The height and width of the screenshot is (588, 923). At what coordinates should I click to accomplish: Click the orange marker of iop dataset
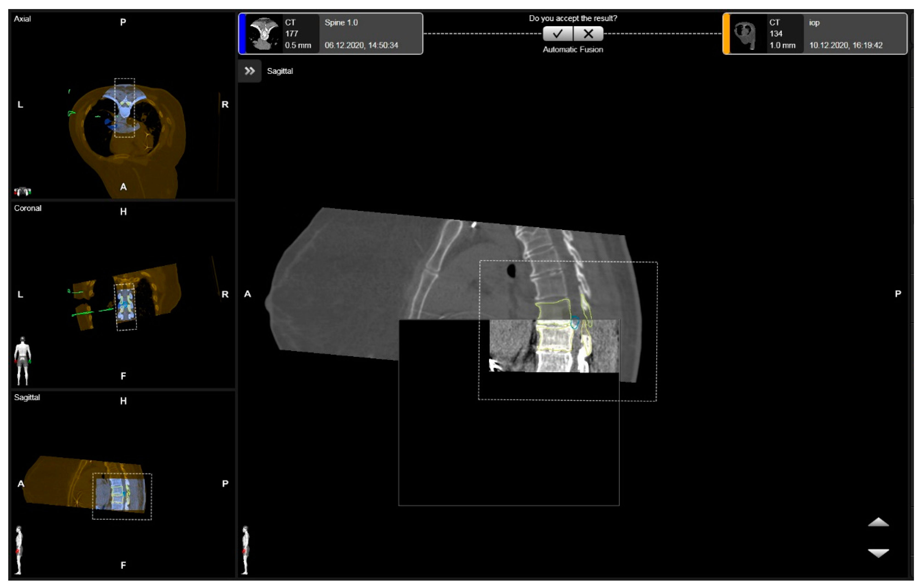coord(726,34)
